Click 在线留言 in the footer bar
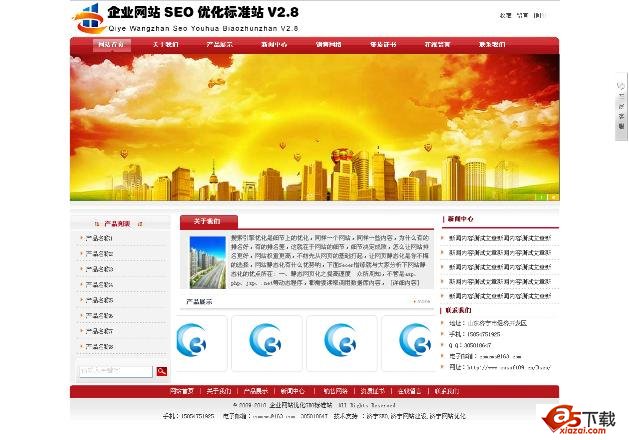This screenshot has height=440, width=629. [409, 391]
